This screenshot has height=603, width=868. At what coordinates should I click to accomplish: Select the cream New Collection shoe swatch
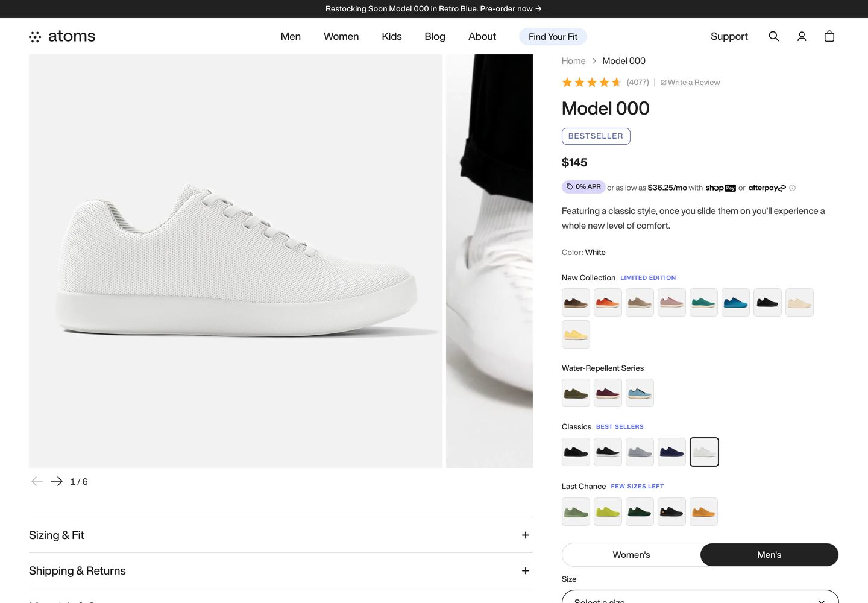[799, 303]
